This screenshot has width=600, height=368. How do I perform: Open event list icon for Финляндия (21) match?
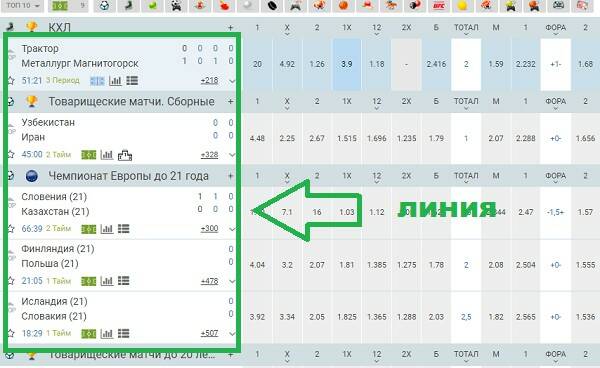[124, 281]
